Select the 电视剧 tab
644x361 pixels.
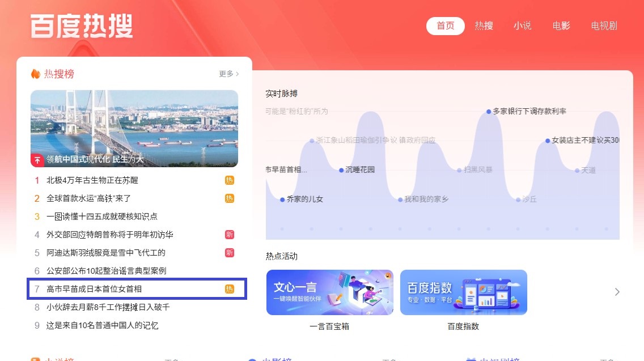(604, 26)
